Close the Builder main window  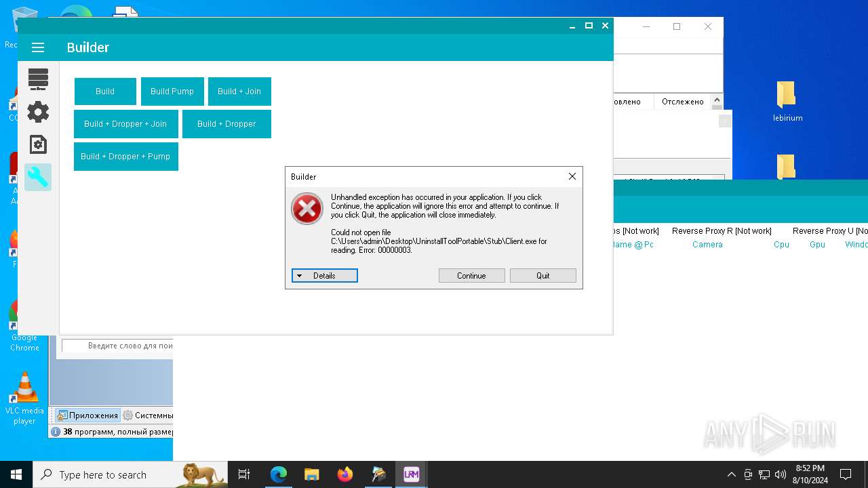tap(606, 26)
